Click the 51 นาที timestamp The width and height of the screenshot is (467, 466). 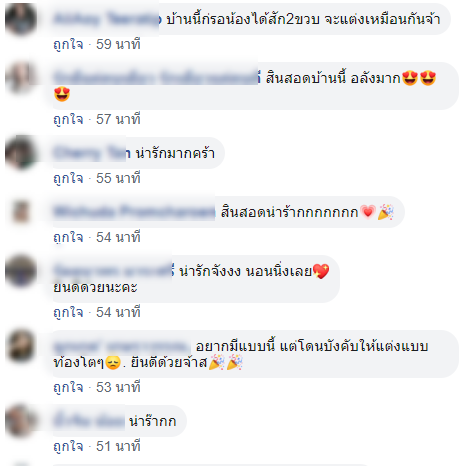[118, 446]
